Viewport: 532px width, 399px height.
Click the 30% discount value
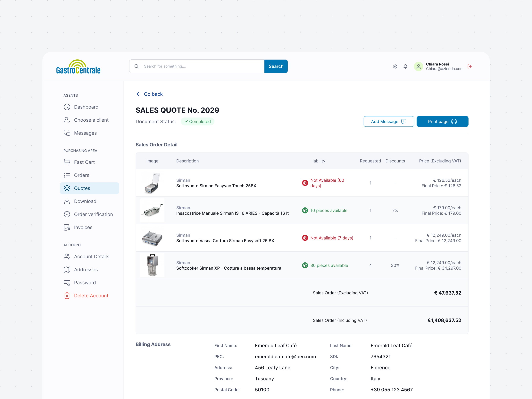395,265
